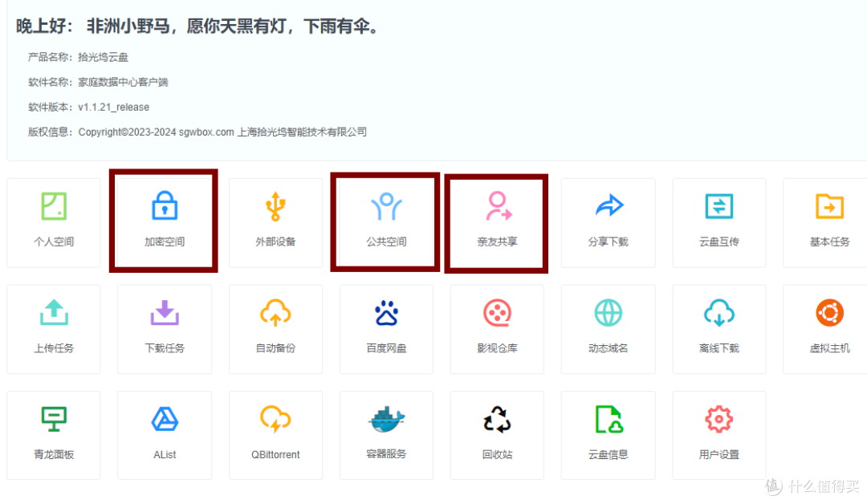Open the 基本任务 basic tasks folder icon

click(829, 206)
